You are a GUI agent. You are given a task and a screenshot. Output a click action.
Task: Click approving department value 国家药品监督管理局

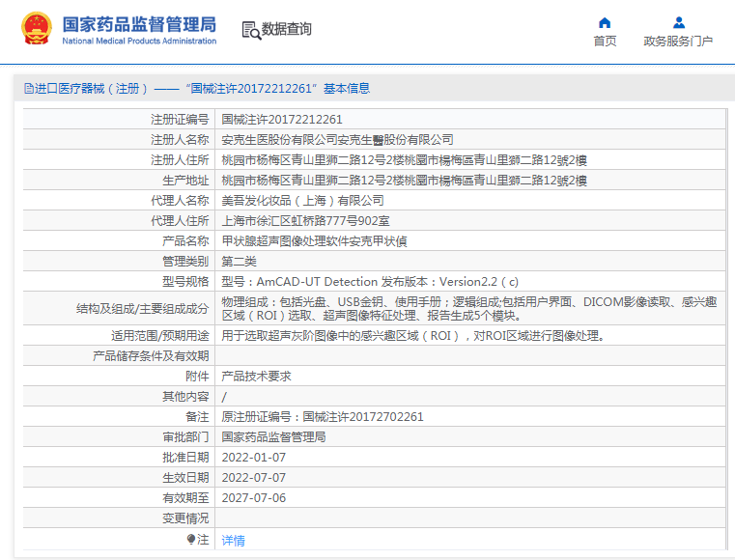point(273,437)
